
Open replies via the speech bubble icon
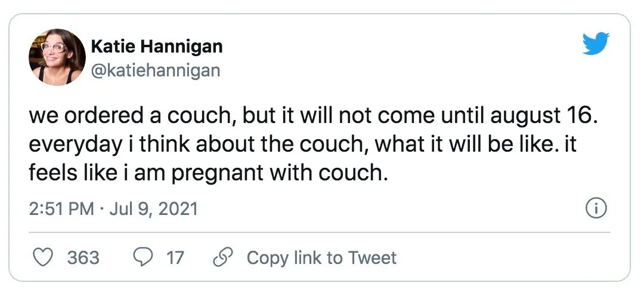click(143, 257)
